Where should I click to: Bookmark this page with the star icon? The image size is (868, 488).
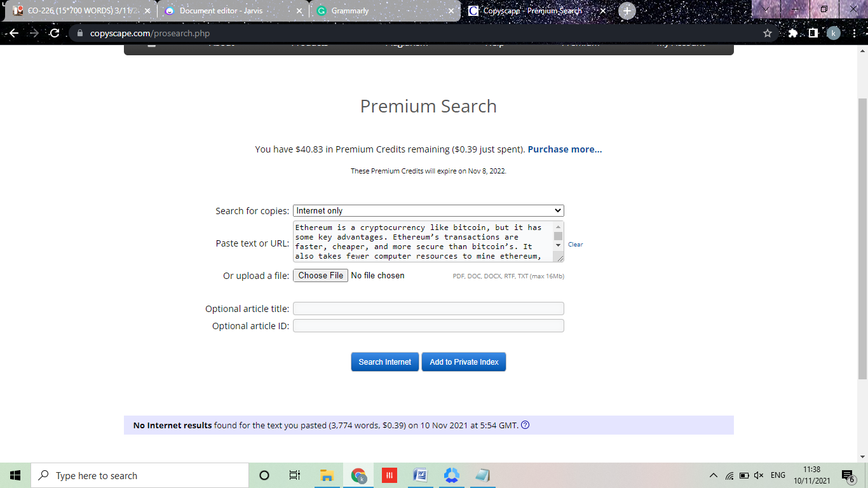point(768,33)
